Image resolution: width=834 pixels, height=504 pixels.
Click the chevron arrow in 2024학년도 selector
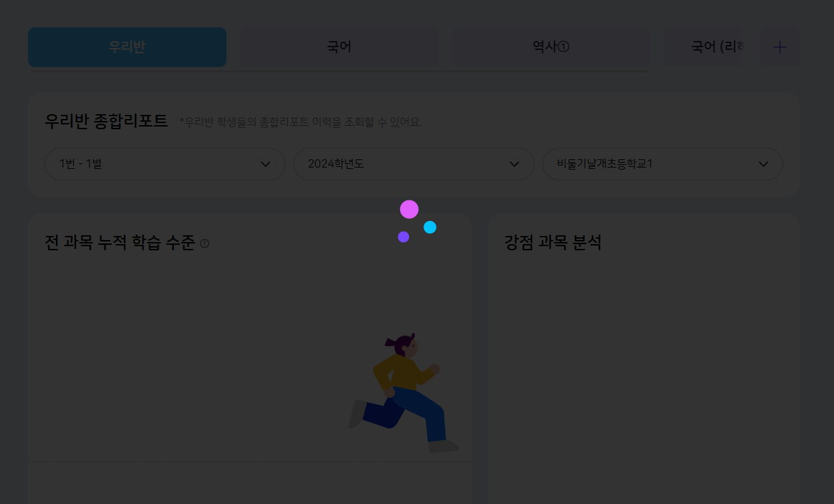pyautogui.click(x=514, y=164)
